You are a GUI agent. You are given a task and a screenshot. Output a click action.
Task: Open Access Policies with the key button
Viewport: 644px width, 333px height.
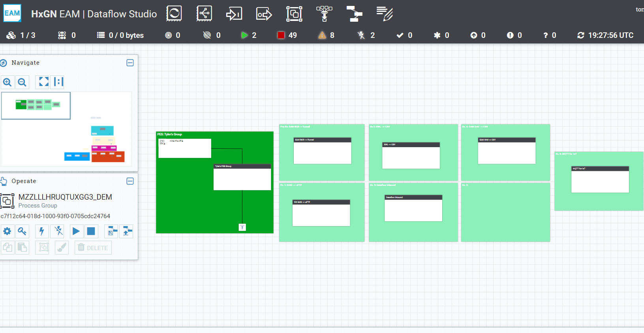coord(22,231)
